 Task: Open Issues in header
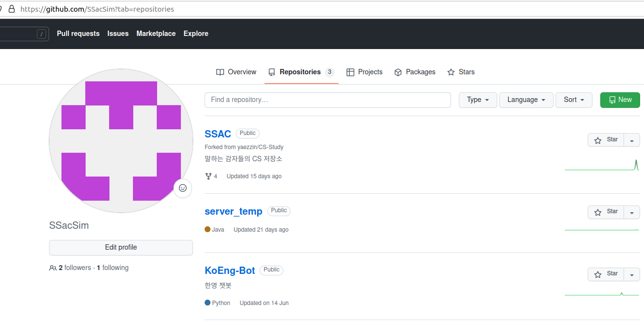[118, 34]
